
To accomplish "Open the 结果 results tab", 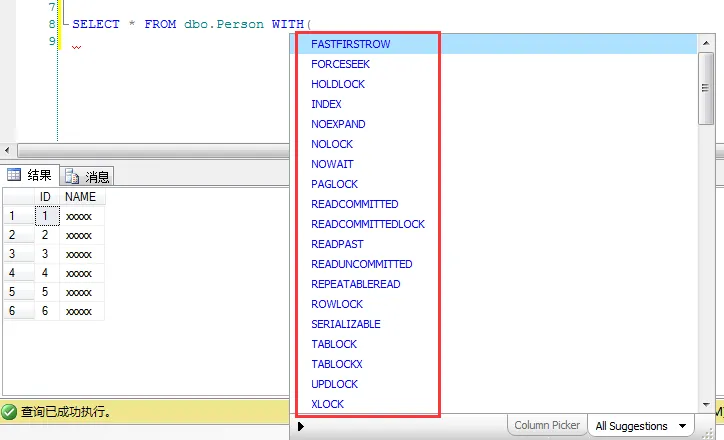I will (x=30, y=175).
